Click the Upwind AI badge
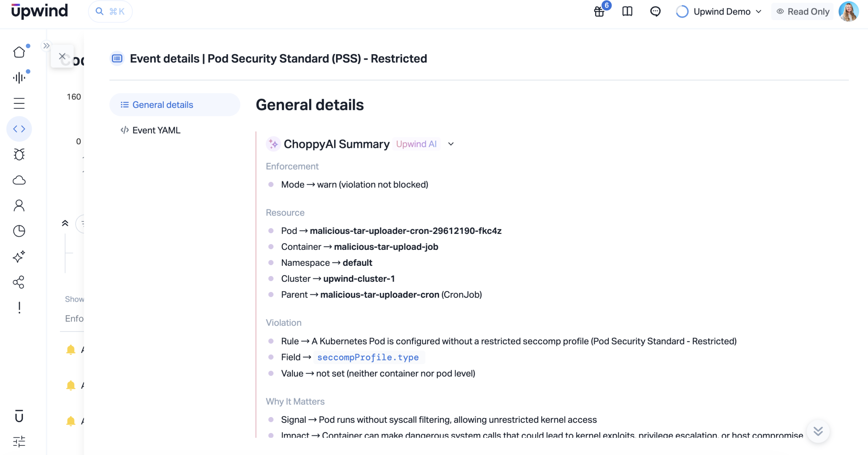This screenshot has height=455, width=868. pos(416,144)
